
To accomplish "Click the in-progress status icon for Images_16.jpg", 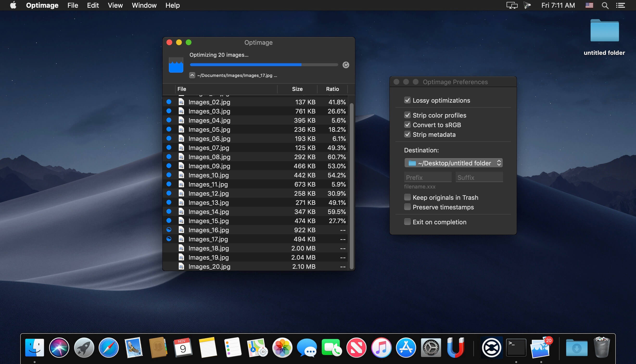I will pos(169,230).
